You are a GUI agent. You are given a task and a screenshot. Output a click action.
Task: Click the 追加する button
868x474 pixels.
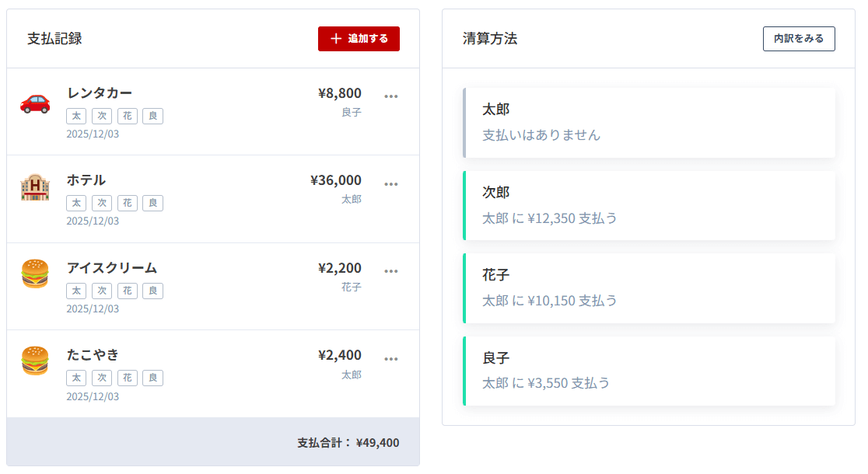359,38
